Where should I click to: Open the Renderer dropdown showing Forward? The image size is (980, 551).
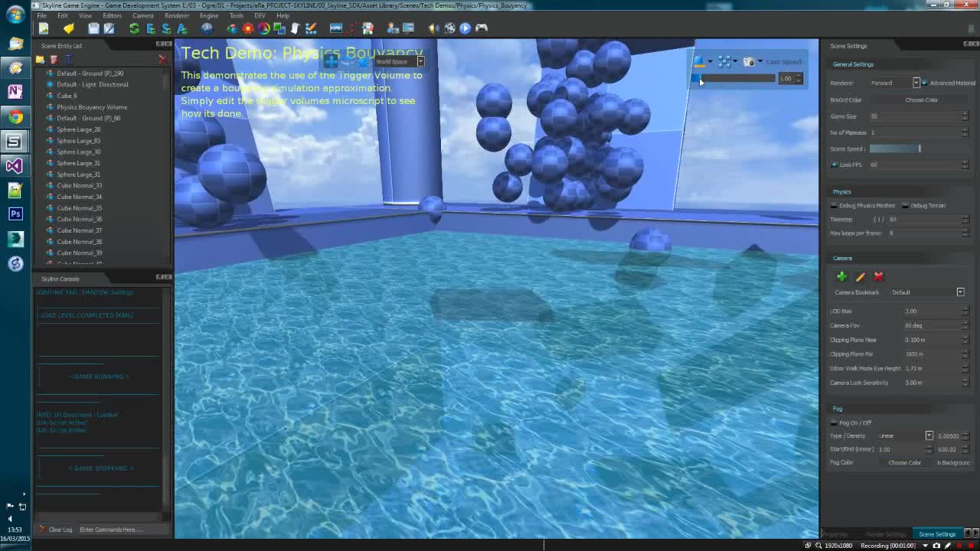click(x=916, y=83)
